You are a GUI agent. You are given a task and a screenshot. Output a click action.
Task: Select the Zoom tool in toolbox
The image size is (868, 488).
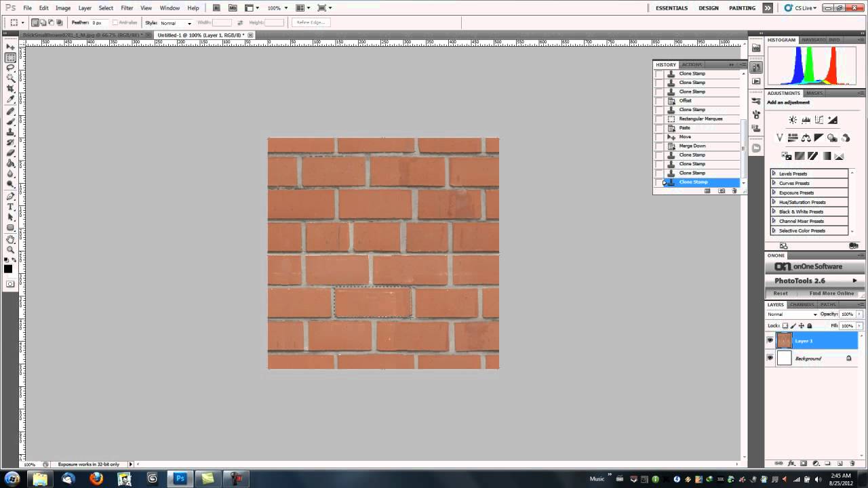pyautogui.click(x=10, y=249)
